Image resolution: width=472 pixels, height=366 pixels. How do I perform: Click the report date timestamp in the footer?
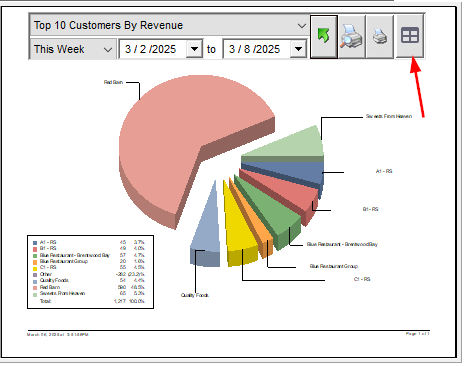[58, 334]
